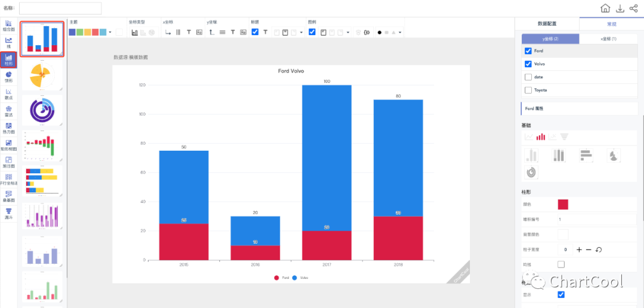Uncheck the Ford data series checkbox
This screenshot has width=644, height=308.
(x=528, y=51)
